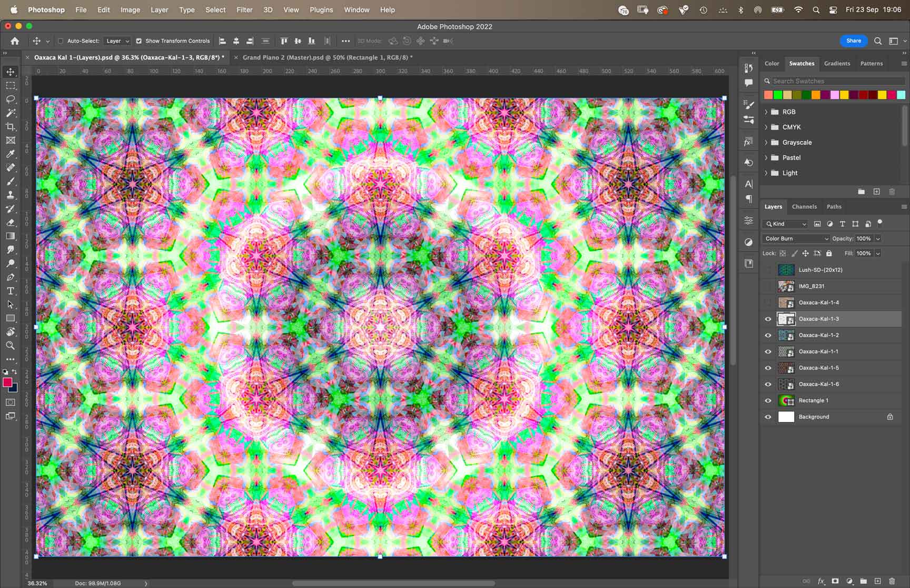
Task: Open the layer Opacity dropdown arrow
Action: click(x=878, y=238)
